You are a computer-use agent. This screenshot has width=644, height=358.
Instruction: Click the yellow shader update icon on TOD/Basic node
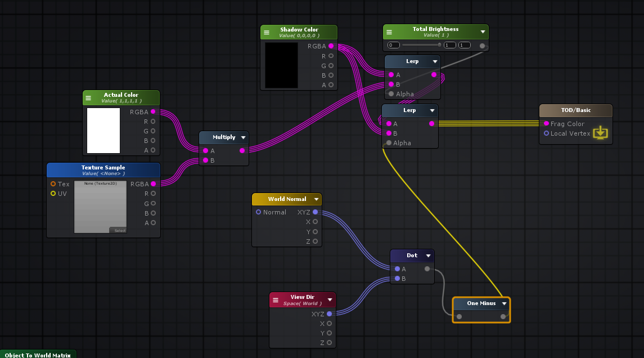coord(601,132)
